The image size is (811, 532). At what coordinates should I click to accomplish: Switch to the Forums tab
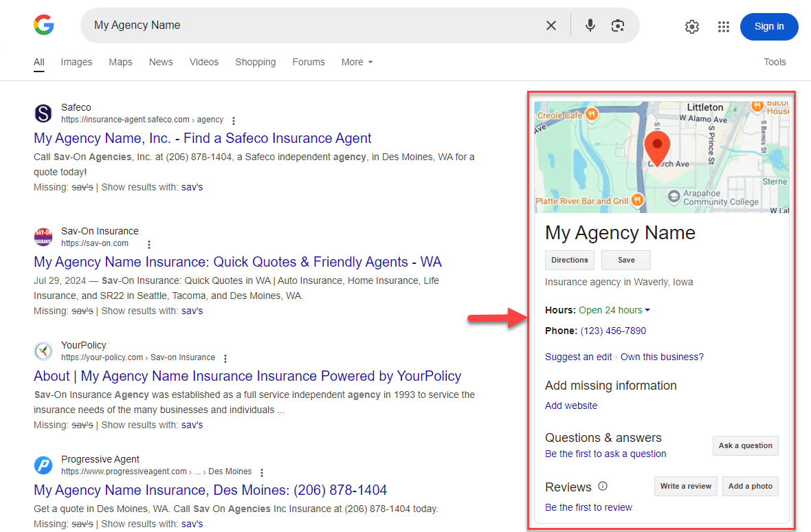(309, 62)
